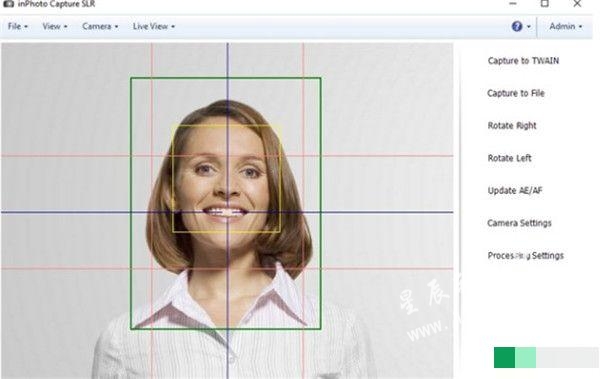Expand the Live View dropdown menu

tap(154, 26)
